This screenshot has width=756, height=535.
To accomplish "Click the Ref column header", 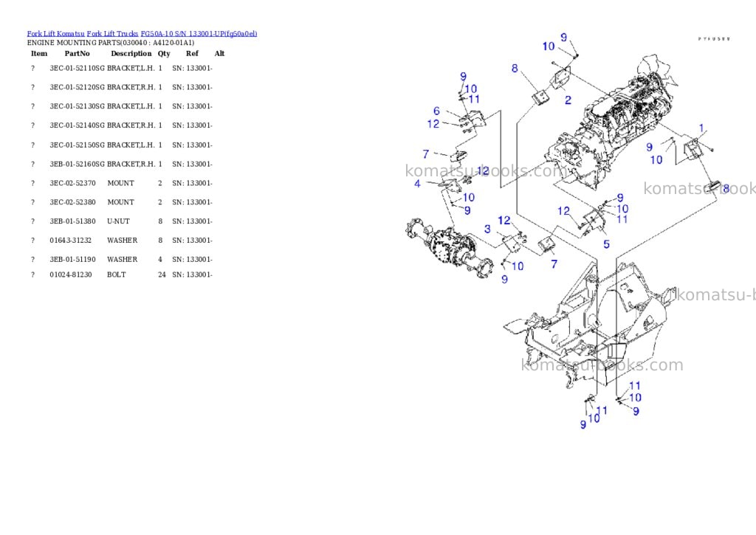I will (x=192, y=53).
